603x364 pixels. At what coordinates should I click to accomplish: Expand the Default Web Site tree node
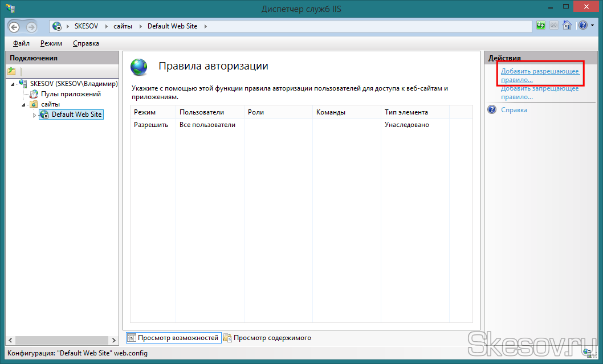34,115
